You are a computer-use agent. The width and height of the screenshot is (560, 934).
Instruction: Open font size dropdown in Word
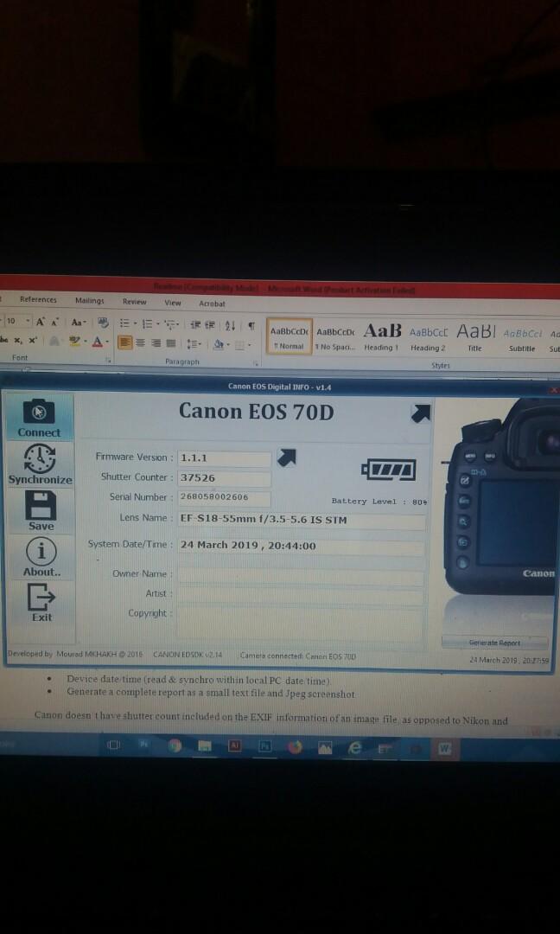pyautogui.click(x=28, y=322)
